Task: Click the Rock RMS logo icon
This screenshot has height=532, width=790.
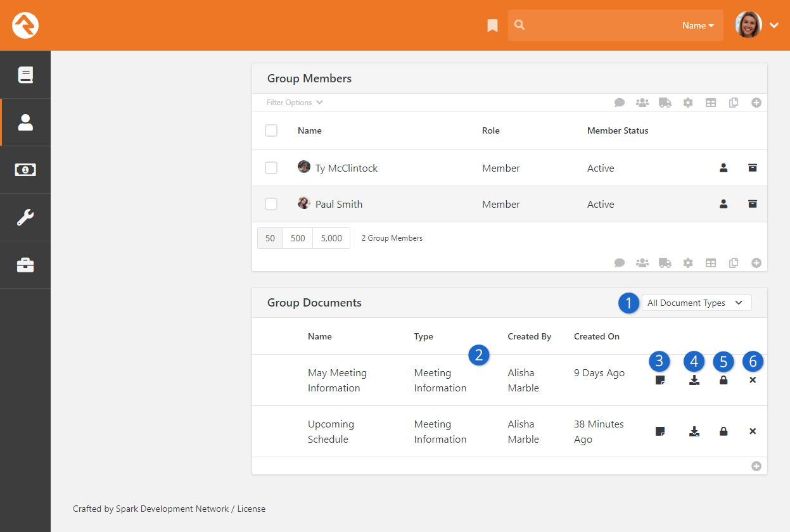Action: click(x=25, y=25)
